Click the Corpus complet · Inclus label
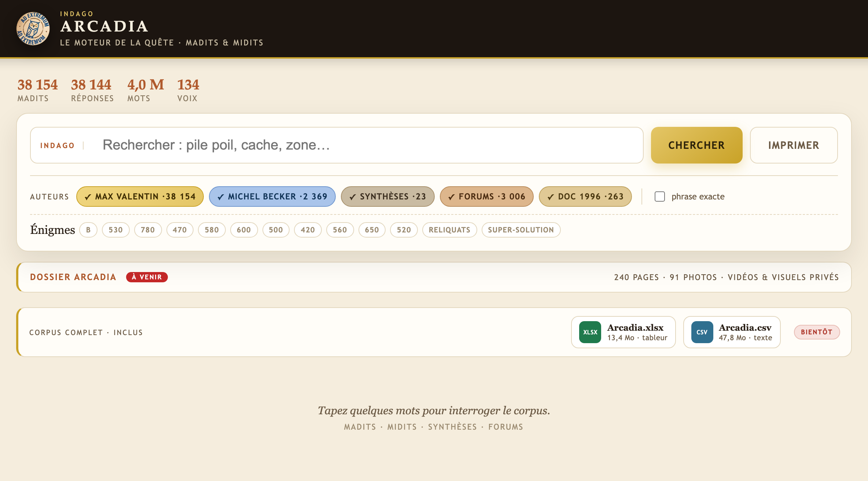868x481 pixels. 86,333
